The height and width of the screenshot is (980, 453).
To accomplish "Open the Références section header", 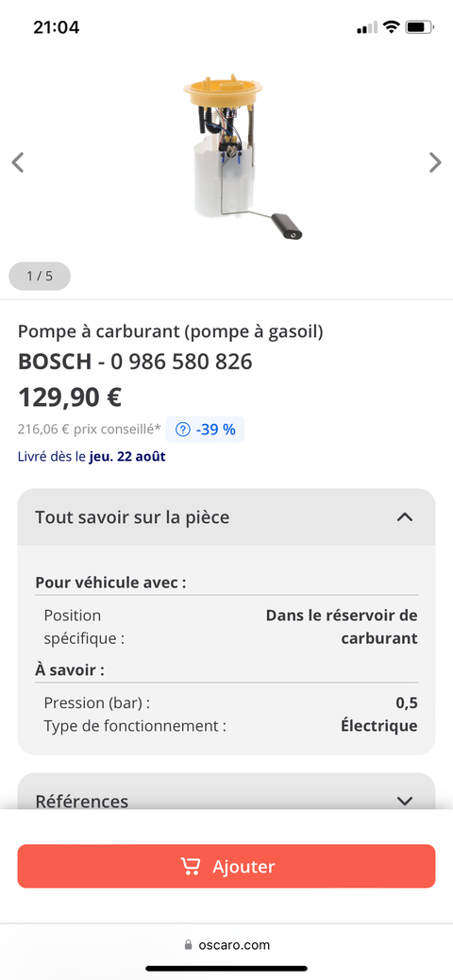I will point(226,792).
